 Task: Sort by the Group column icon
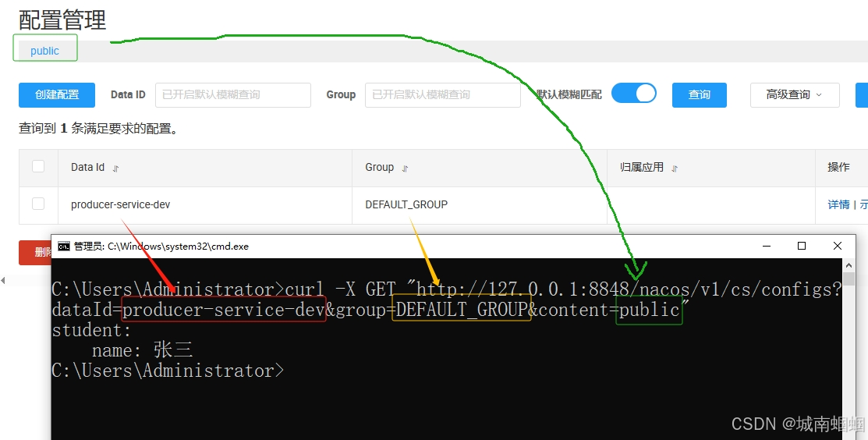pyautogui.click(x=406, y=169)
